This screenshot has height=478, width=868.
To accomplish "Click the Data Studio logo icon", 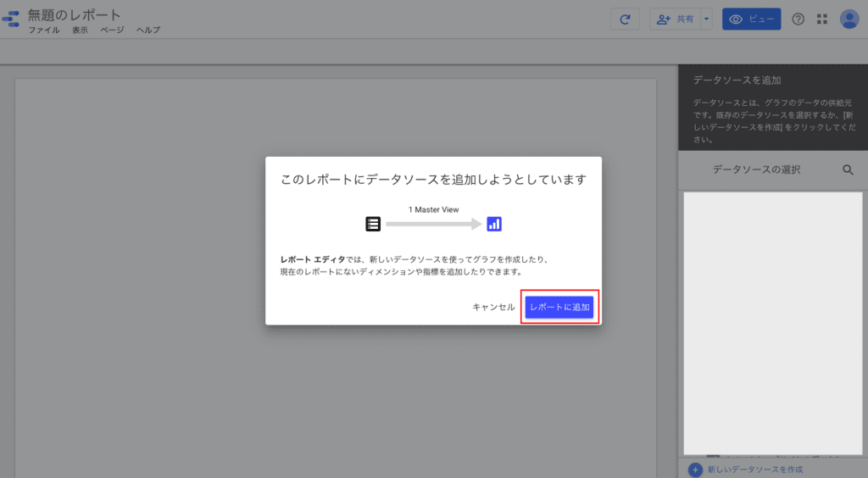I will [11, 19].
